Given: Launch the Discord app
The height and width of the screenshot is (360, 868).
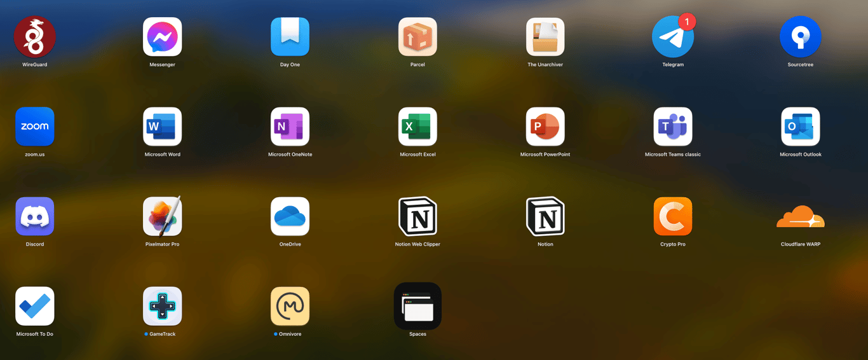Looking at the screenshot, I should 35,216.
